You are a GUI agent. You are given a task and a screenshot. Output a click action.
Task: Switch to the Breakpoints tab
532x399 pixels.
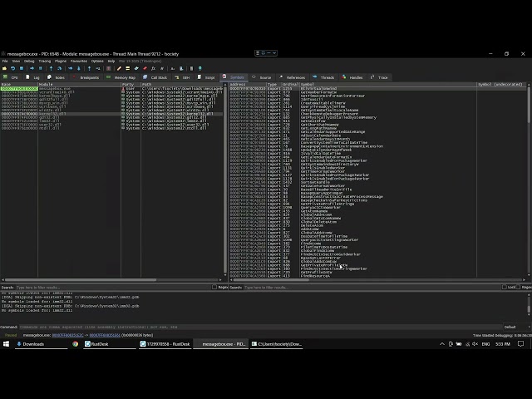86,77
